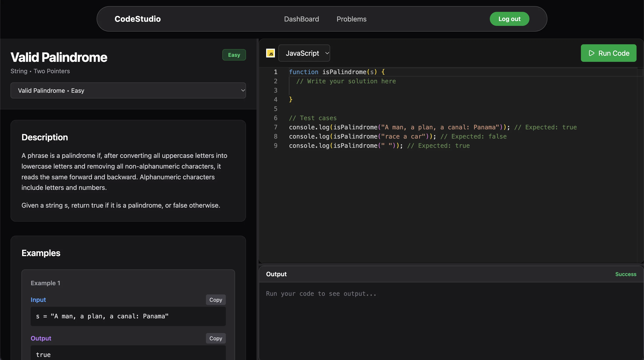Click the Examples heading
Viewport: 644px width, 360px height.
tap(41, 253)
